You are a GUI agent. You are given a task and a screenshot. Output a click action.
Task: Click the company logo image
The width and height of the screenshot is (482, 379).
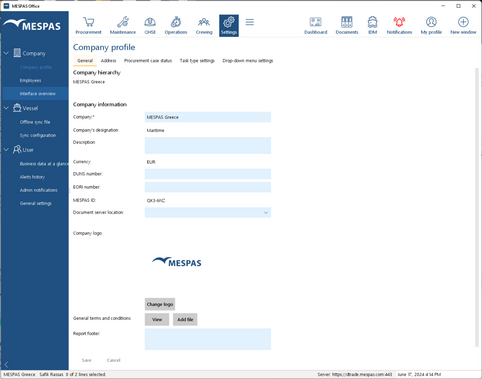click(176, 262)
